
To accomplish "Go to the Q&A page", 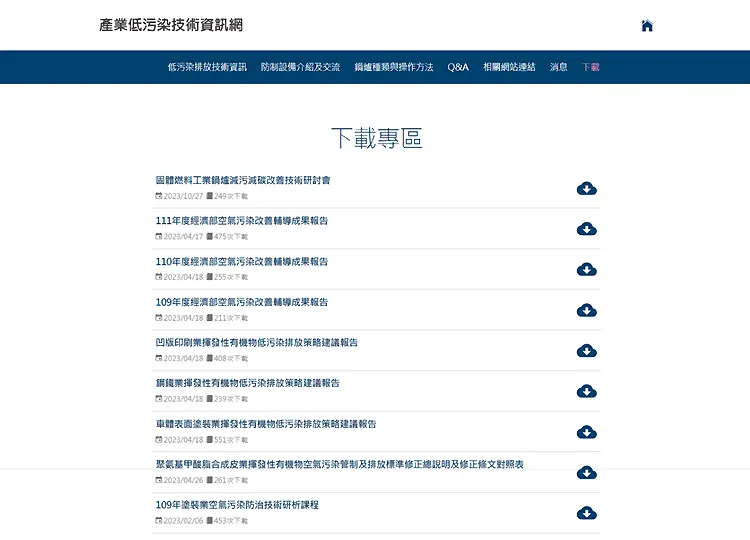I will tap(458, 67).
